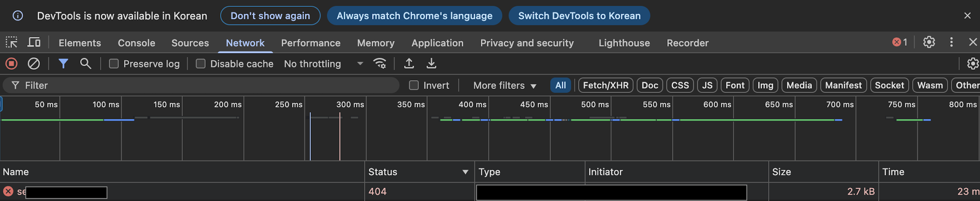Click Don't show again button

tap(270, 16)
